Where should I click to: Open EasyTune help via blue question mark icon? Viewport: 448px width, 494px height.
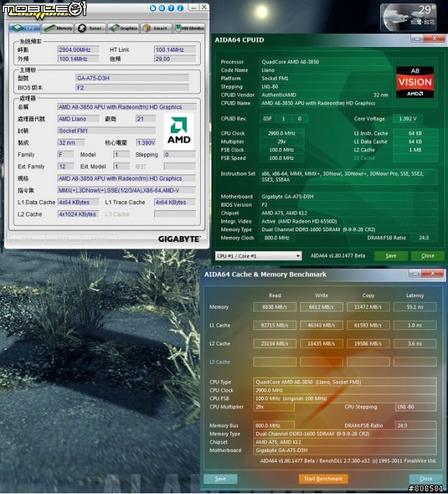(171, 8)
